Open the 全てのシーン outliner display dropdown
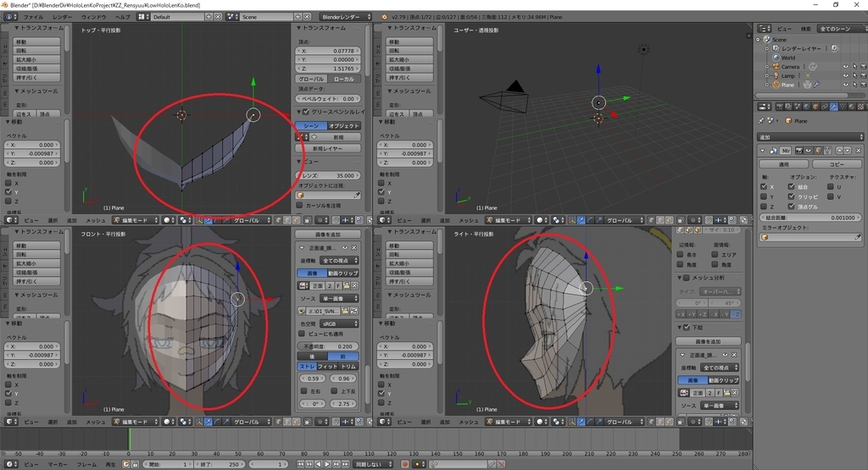The width and height of the screenshot is (868, 470). pos(842,28)
